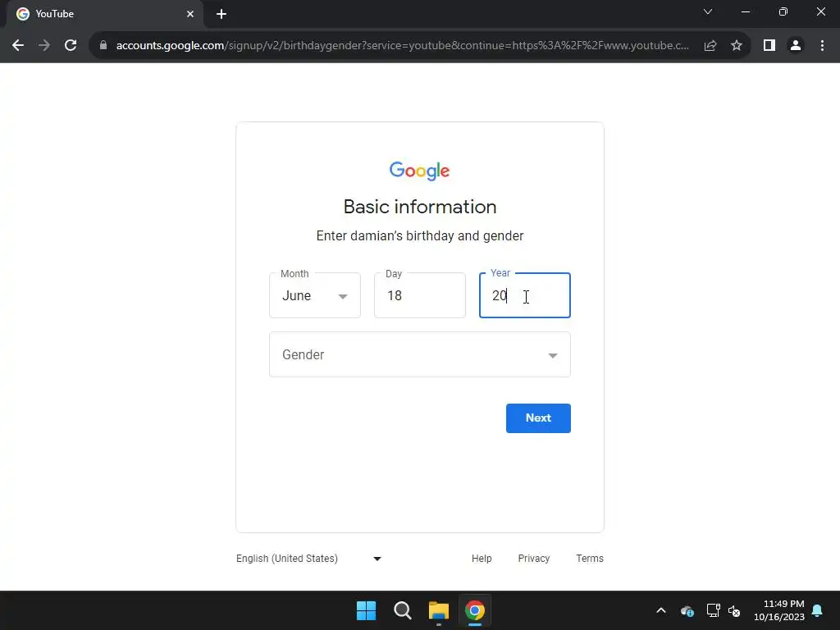The image size is (840, 630).
Task: Reload the current page
Action: (71, 46)
